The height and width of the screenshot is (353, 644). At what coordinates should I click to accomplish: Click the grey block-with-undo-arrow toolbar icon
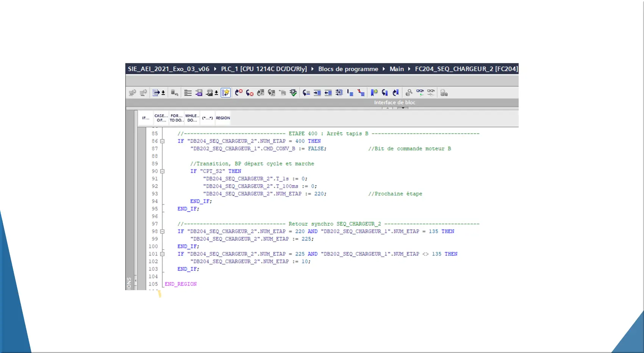click(x=174, y=92)
